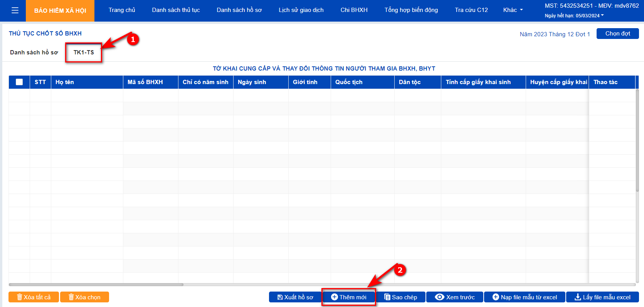Image resolution: width=644 pixels, height=307 pixels.
Task: Open the hamburger menu icon
Action: (x=15, y=10)
